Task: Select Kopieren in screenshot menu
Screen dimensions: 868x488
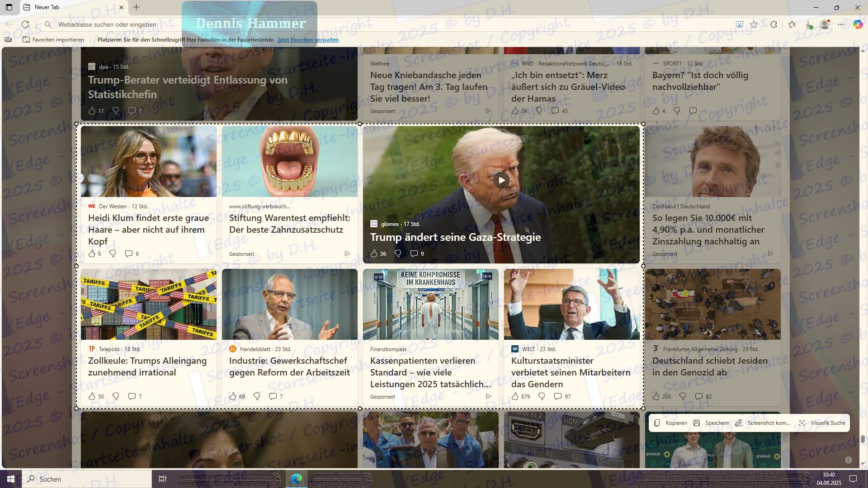Action: point(671,423)
